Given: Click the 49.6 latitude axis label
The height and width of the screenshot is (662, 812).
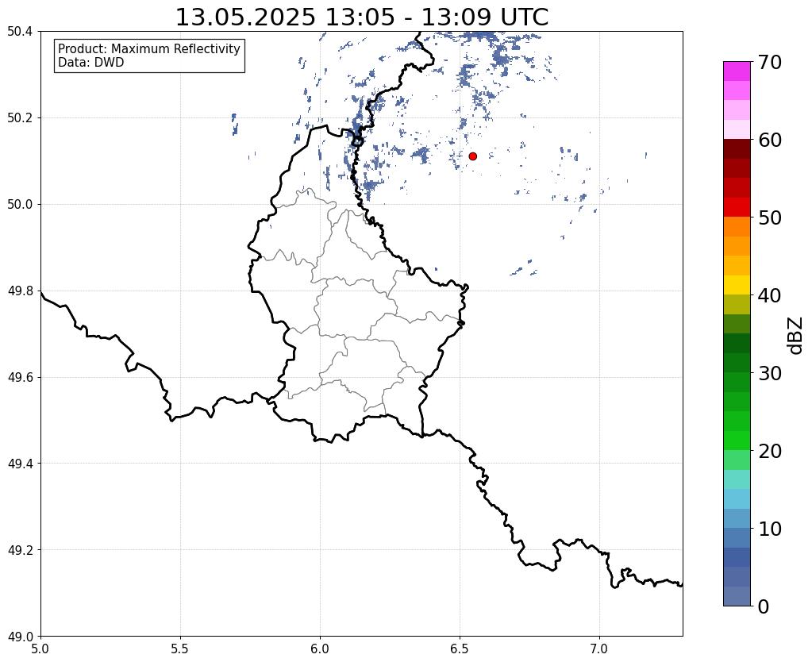Looking at the screenshot, I should coord(20,377).
